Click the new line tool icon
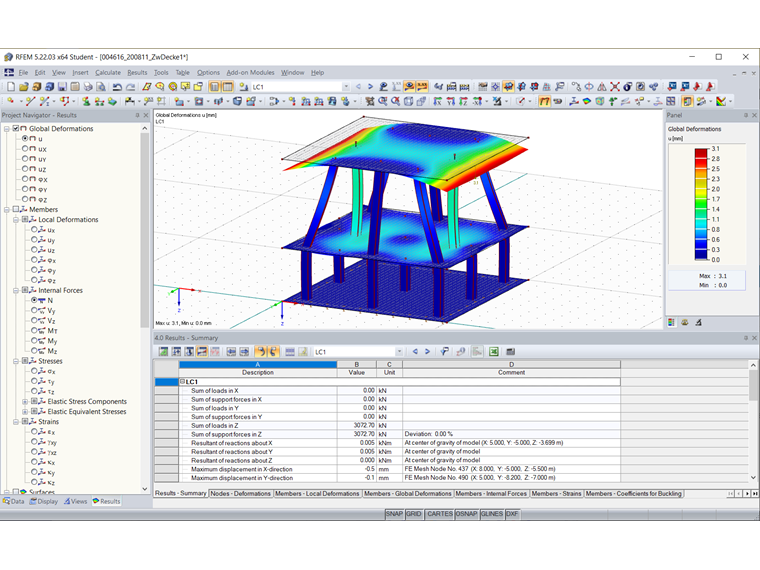Image resolution: width=760 pixels, height=570 pixels. [x=31, y=101]
